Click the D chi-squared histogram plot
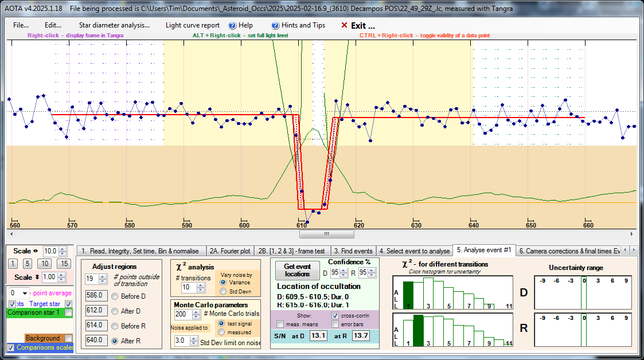644x360 pixels. 451,293
